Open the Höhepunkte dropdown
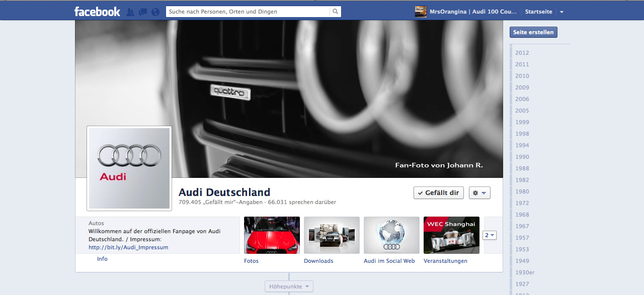Image resolution: width=644 pixels, height=295 pixels. [289, 286]
